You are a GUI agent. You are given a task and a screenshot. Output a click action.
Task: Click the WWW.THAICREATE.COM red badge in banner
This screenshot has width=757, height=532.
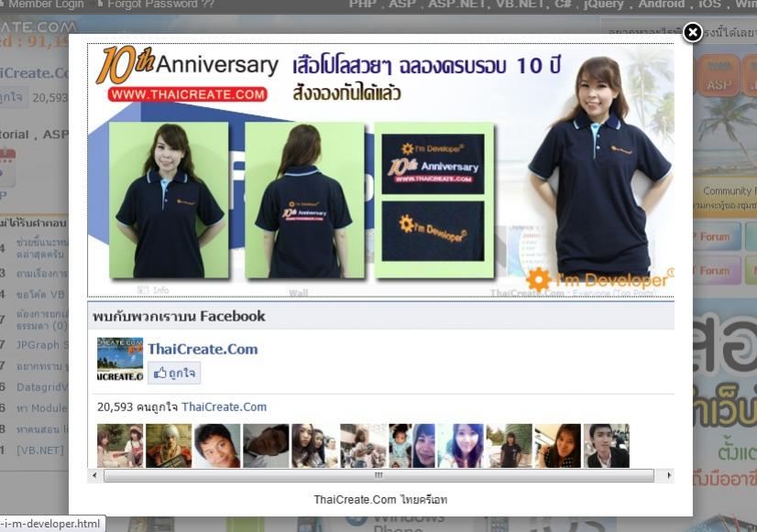pos(187,94)
